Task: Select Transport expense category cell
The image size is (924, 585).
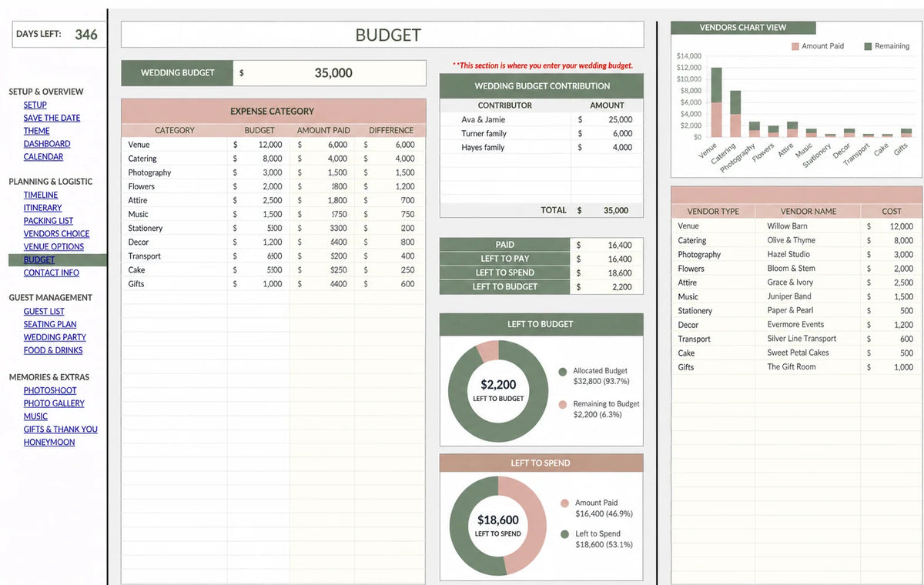Action: 175,256
